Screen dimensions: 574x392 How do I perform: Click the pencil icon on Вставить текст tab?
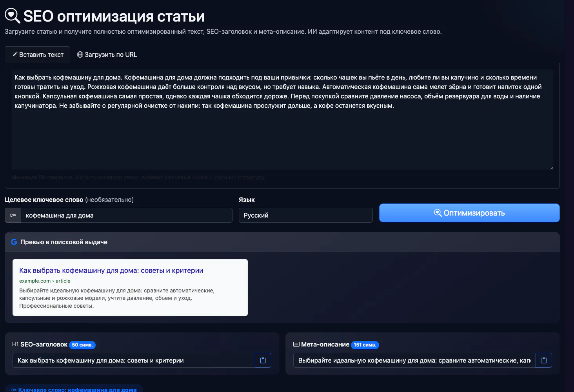[15, 55]
